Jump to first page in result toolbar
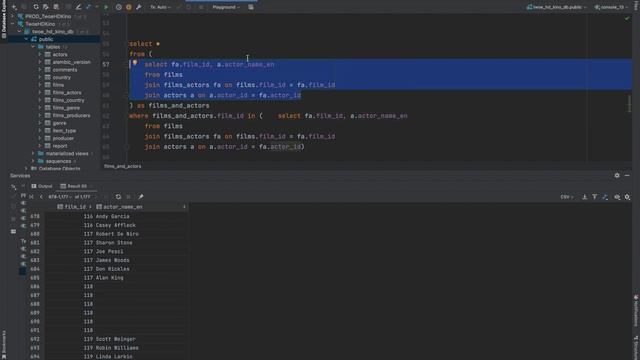Screen dimensions: 640x360 tap(31, 197)
